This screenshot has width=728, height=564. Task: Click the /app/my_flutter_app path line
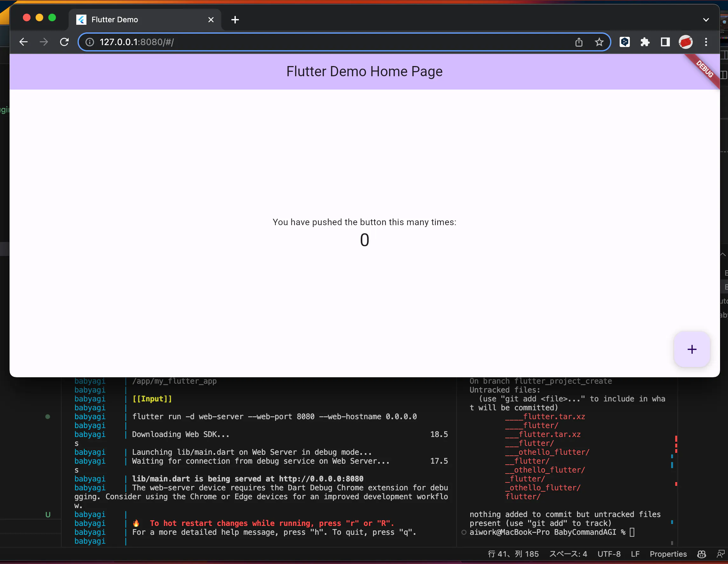(x=174, y=381)
